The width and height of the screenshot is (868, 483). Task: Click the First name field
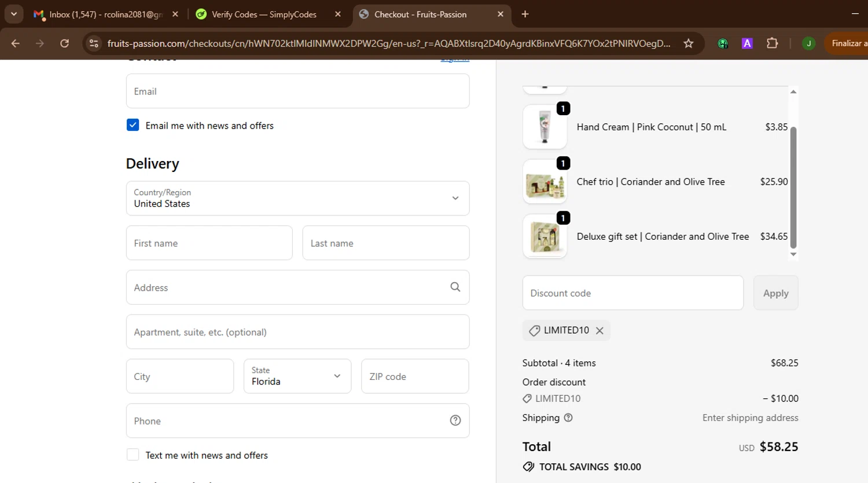(x=209, y=243)
